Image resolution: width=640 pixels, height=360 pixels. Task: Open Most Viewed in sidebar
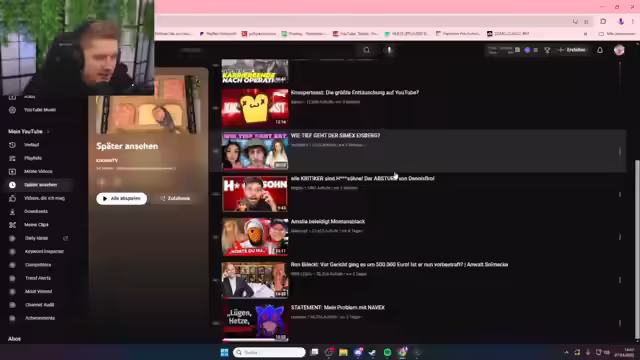tap(37, 291)
